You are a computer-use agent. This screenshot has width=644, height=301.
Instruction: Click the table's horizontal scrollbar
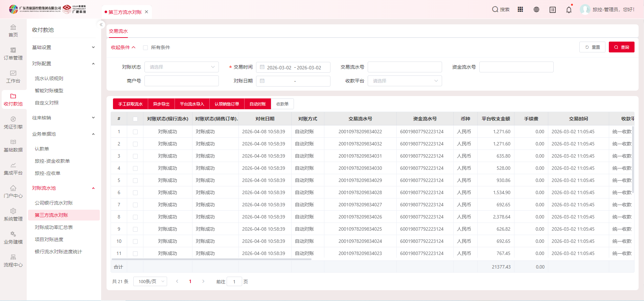211,259
